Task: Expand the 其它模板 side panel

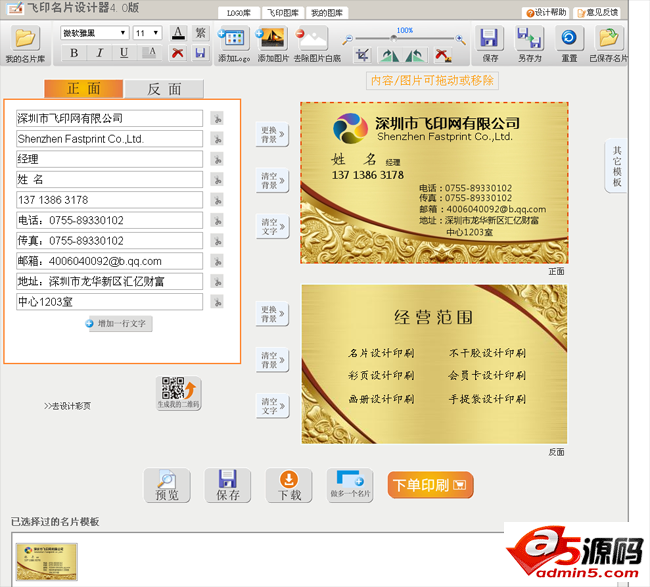Action: click(616, 167)
